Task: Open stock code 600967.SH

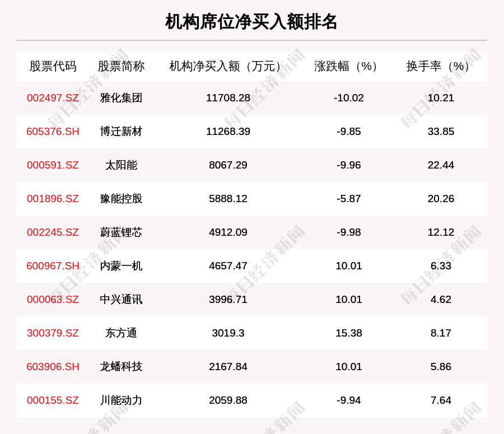Action: 53,266
